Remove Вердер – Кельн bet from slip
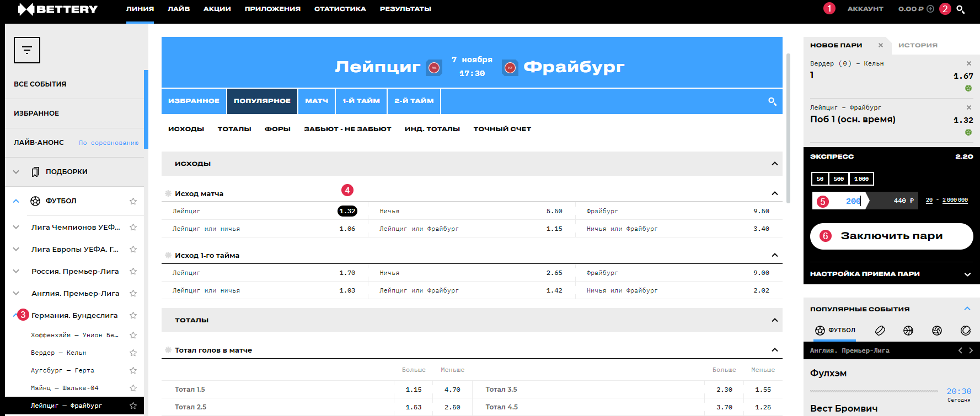Image resolution: width=980 pixels, height=416 pixels. (969, 63)
